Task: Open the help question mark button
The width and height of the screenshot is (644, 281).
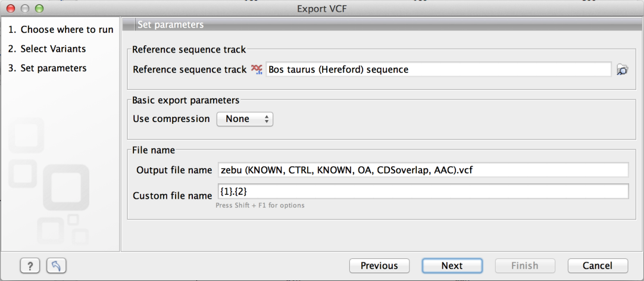Action: click(30, 266)
